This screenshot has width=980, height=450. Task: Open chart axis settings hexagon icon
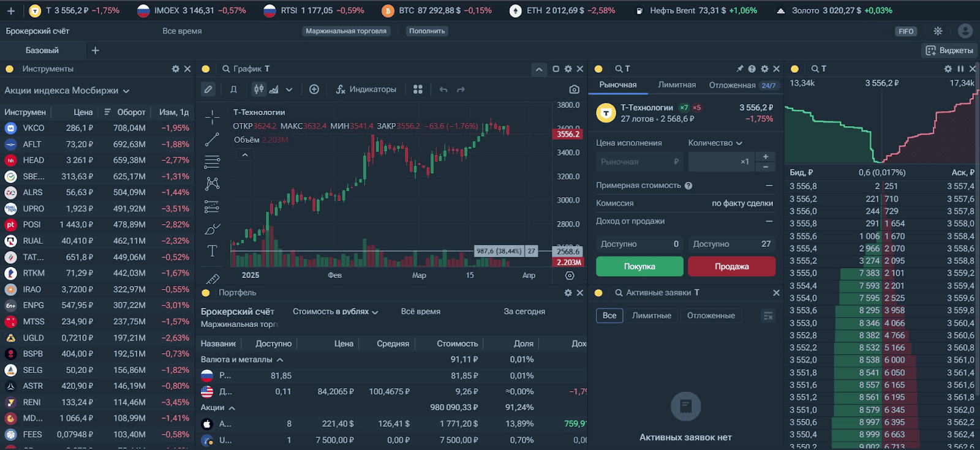click(x=570, y=276)
